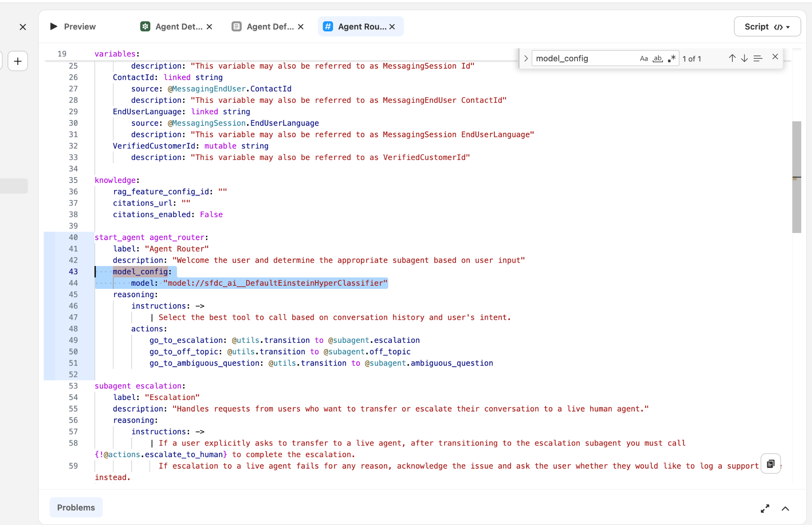Close the Agent Det... tab
This screenshot has height=525, width=812.
pos(210,27)
